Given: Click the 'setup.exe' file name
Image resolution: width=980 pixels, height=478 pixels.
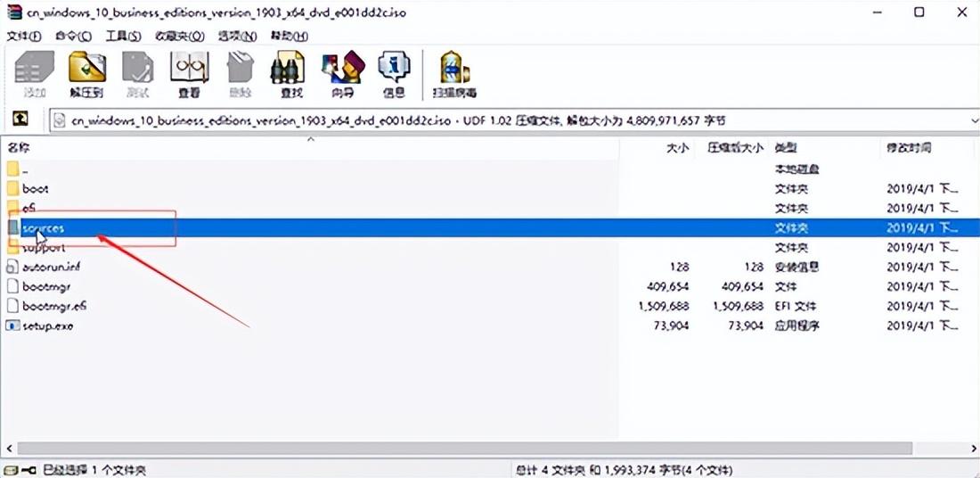Looking at the screenshot, I should click(x=49, y=326).
